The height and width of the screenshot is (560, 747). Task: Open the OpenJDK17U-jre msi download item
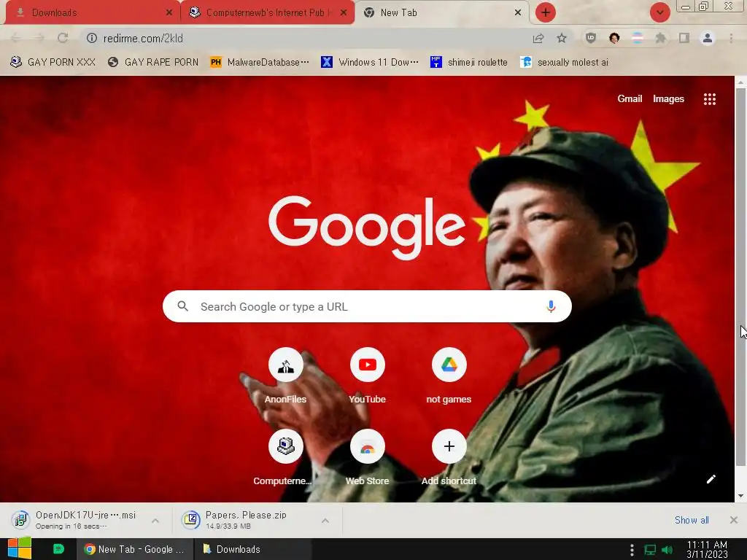point(76,520)
